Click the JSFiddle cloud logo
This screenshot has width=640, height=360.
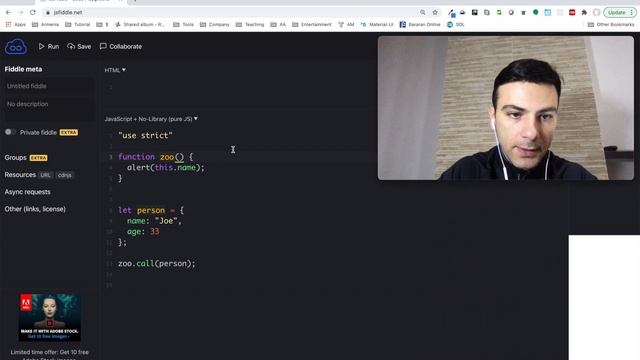(x=16, y=47)
